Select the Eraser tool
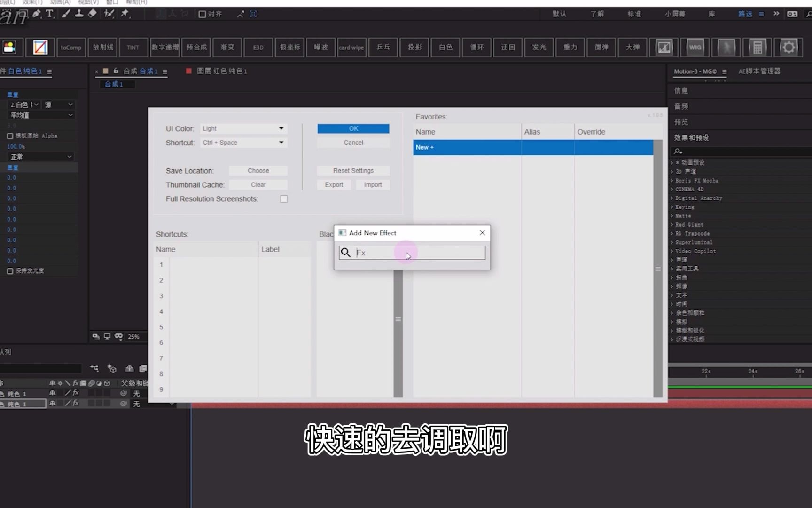Viewport: 812px width, 508px height. pos(92,14)
